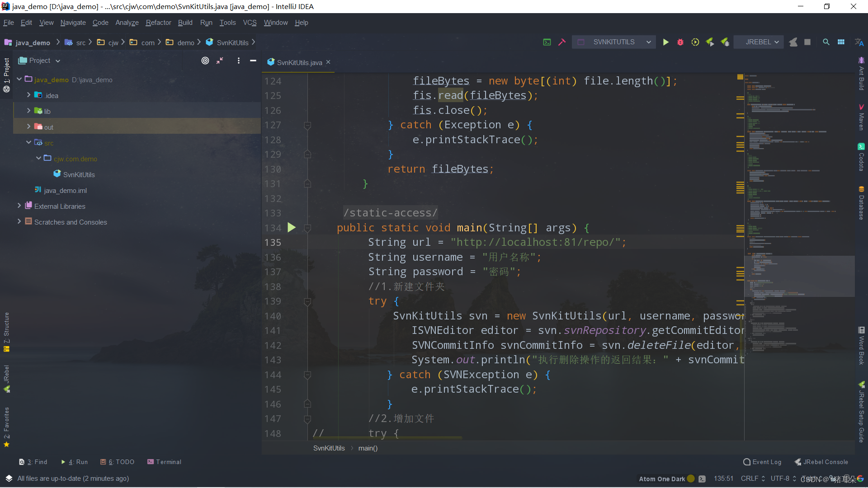The image size is (868, 488).
Task: Click the Locate target icon in Project panel
Action: (205, 61)
